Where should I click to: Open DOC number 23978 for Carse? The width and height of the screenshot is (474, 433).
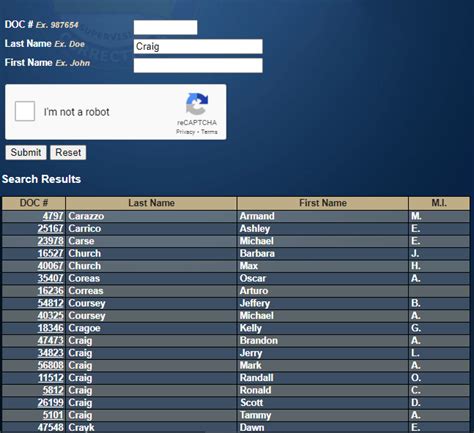click(x=50, y=241)
